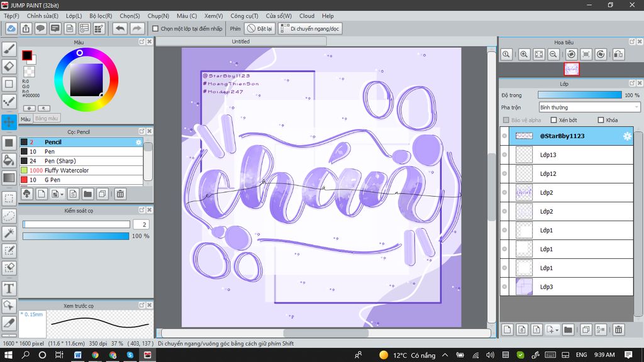The image size is (644, 362).
Task: Enable the Xén bớt clipping checkbox
Action: [x=553, y=120]
